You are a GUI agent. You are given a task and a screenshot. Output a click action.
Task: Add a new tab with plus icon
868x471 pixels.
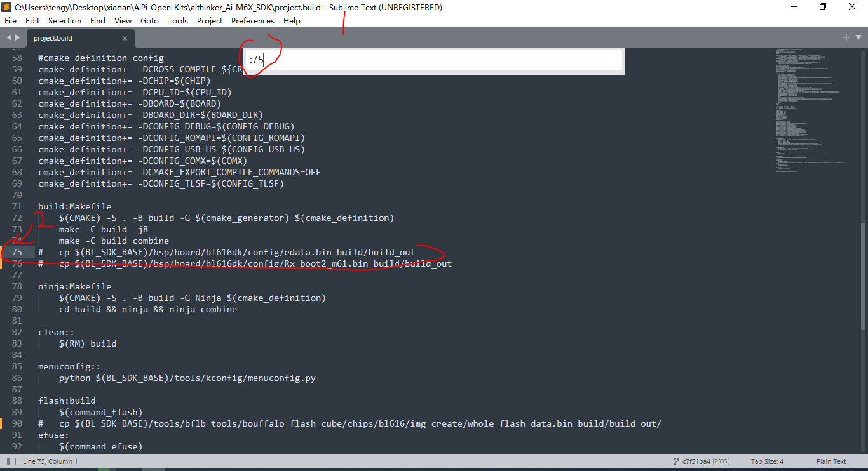coord(846,37)
